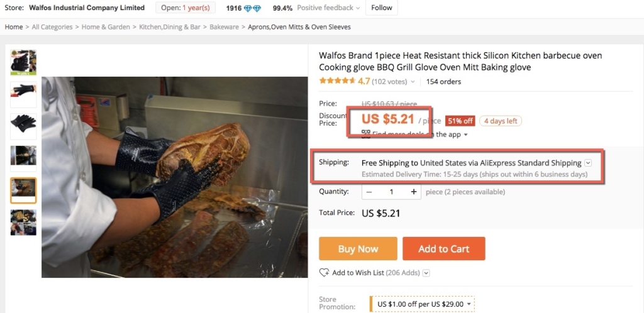This screenshot has height=313, width=644.
Task: Expand the Positive feedback dropdown
Action: click(358, 8)
